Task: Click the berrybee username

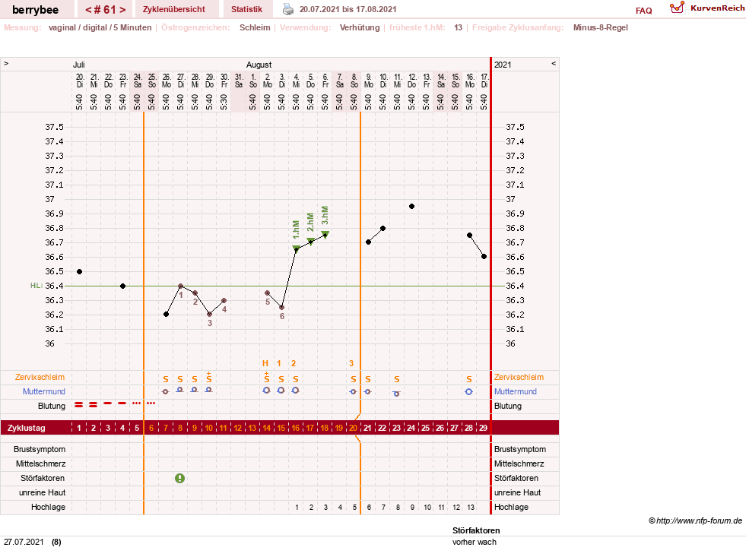Action: [x=36, y=10]
